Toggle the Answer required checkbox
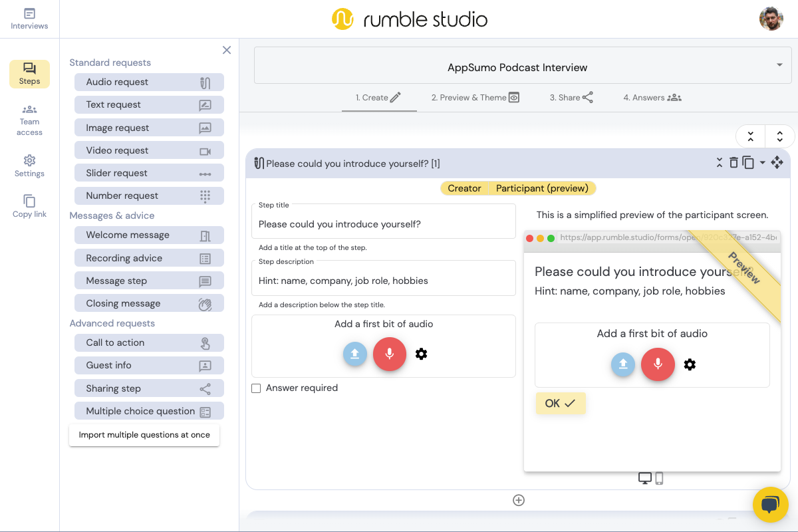The width and height of the screenshot is (798, 532). point(256,388)
